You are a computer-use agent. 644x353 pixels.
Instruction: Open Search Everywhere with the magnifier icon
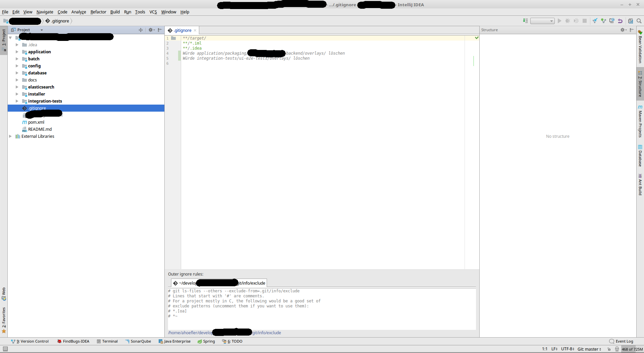tap(639, 20)
